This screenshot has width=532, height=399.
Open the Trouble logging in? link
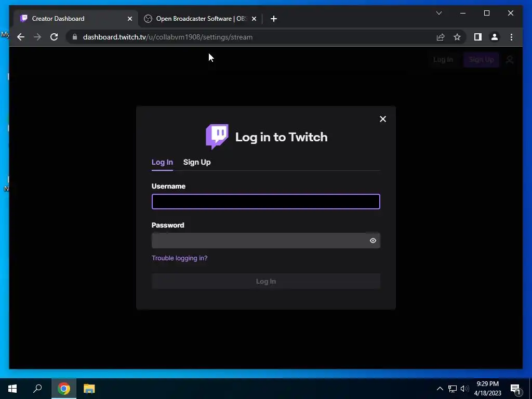[x=179, y=258]
